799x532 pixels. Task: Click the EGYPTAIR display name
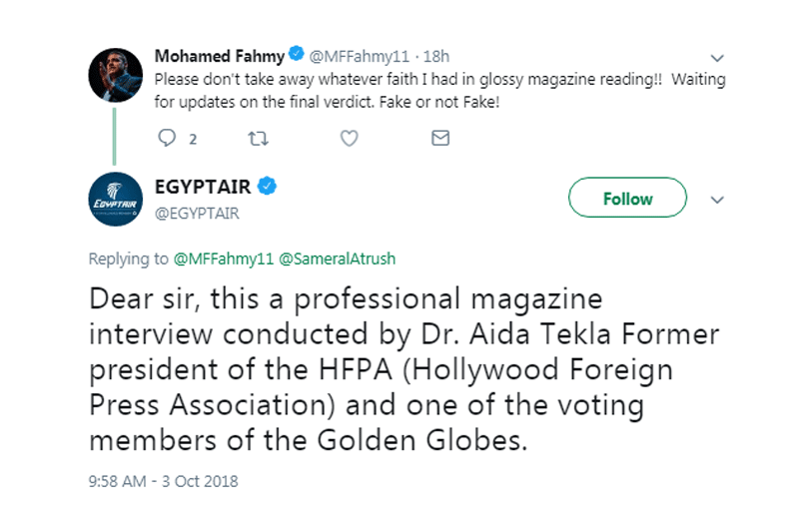[203, 187]
